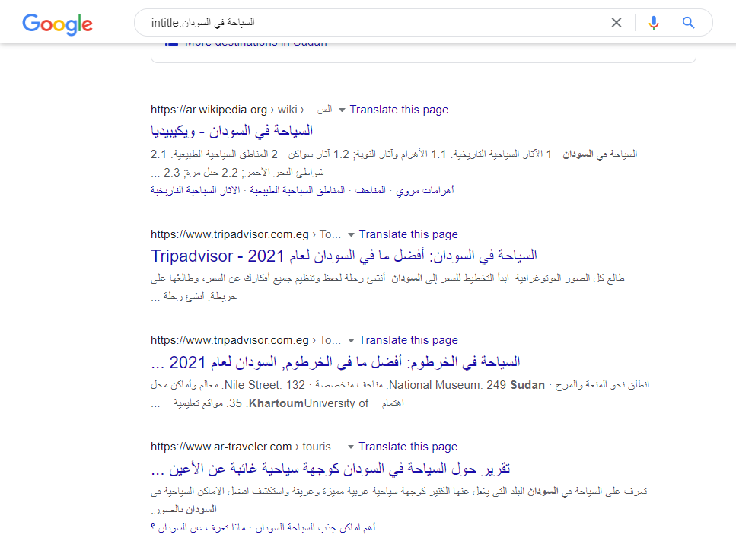Viewport: 736px width, 560px height.
Task: Go to Google home via the logo
Action: (57, 24)
